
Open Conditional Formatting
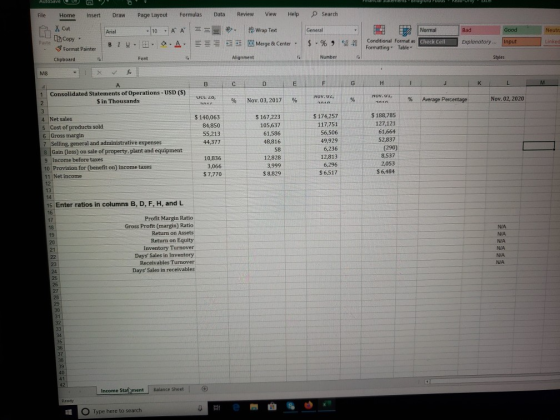click(x=379, y=38)
